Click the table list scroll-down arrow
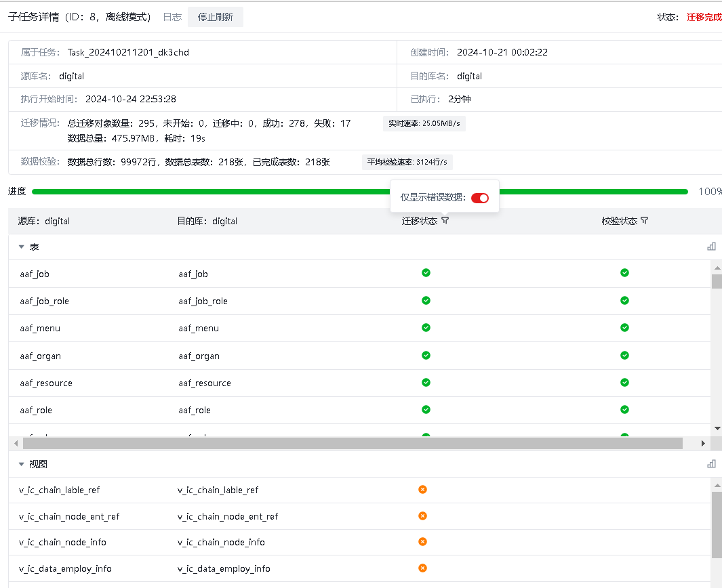The width and height of the screenshot is (722, 588). 717,428
